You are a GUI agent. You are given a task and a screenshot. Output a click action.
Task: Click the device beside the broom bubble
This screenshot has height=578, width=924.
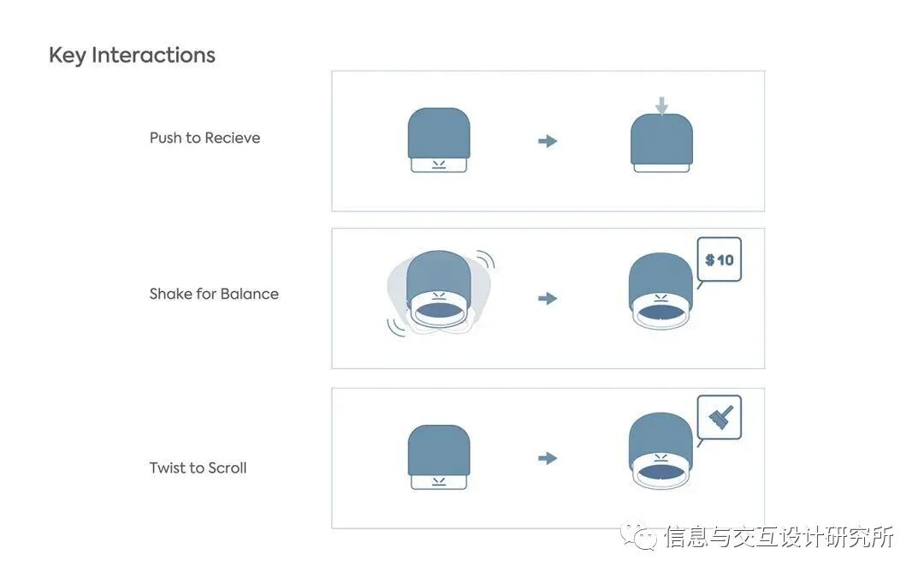pyautogui.click(x=660, y=450)
